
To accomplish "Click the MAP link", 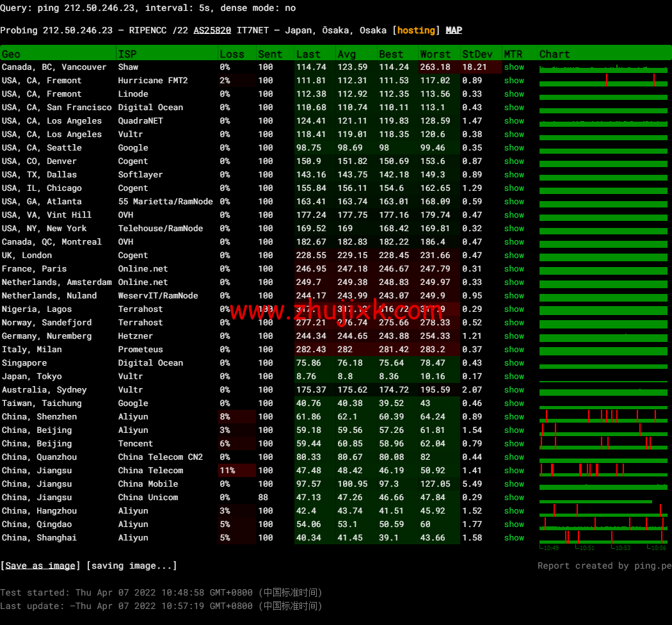I will point(454,30).
